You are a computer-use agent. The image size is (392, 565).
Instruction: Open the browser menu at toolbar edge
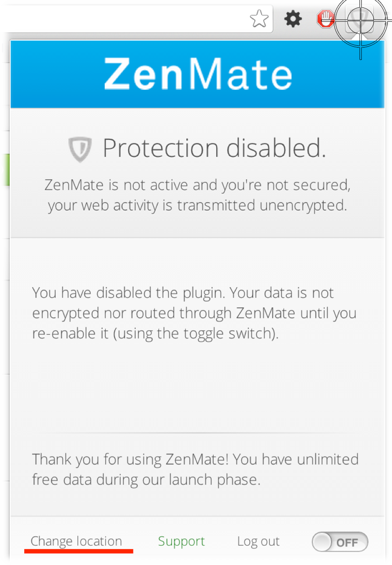pos(388,19)
